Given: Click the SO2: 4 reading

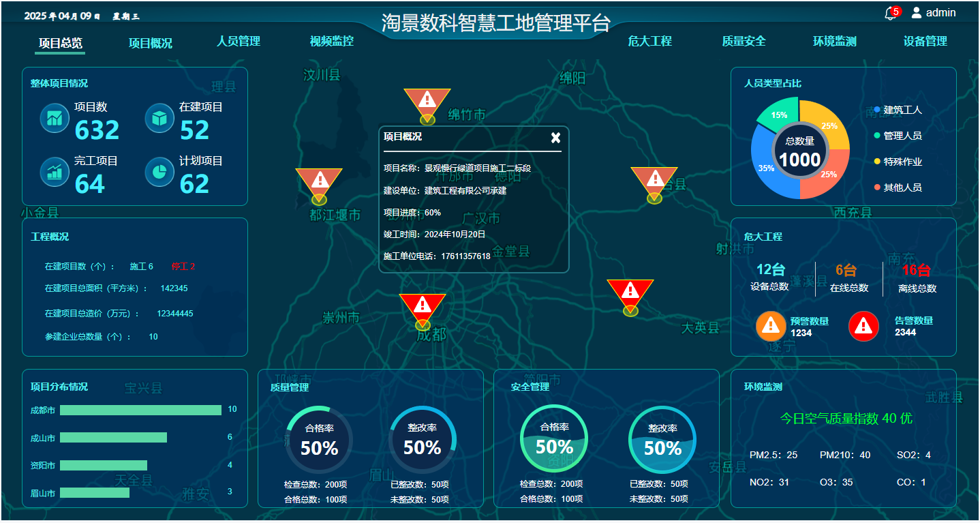Looking at the screenshot, I should [914, 455].
